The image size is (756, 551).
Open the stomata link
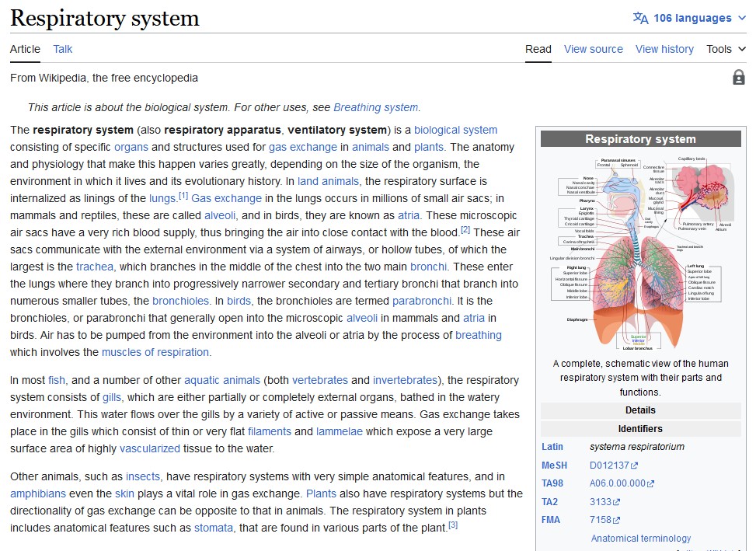tap(214, 528)
